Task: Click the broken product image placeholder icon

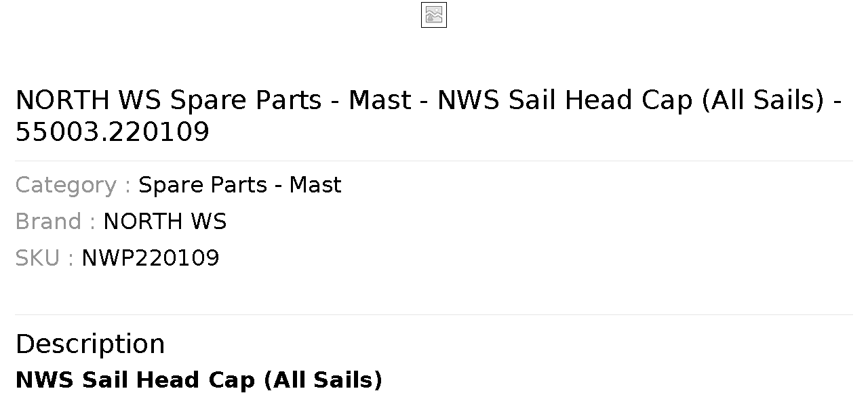Action: point(434,15)
